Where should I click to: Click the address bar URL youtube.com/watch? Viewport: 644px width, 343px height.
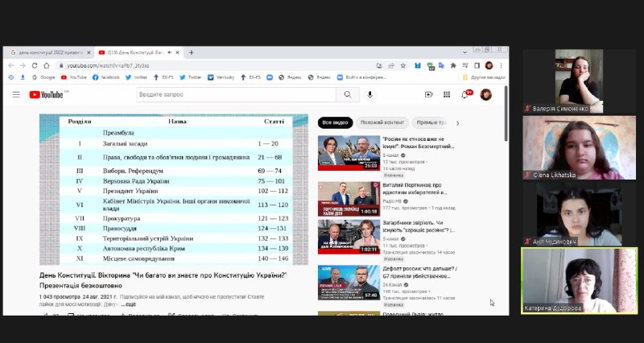click(x=108, y=66)
